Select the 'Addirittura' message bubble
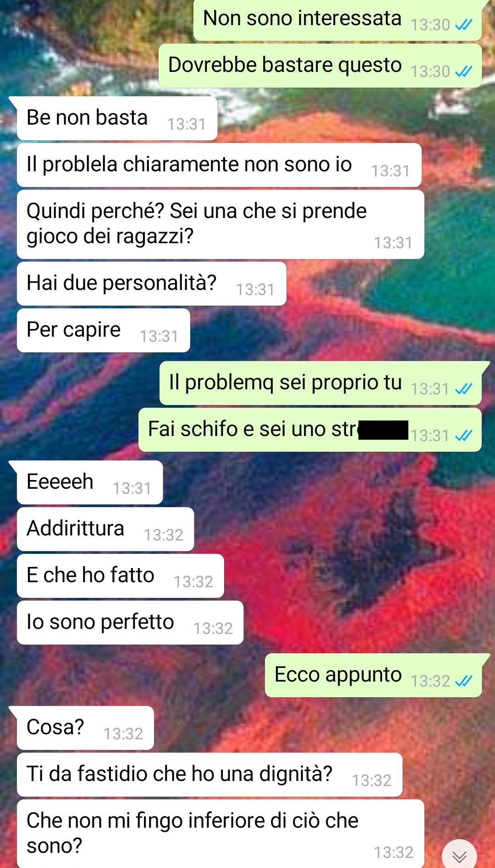 (x=105, y=529)
